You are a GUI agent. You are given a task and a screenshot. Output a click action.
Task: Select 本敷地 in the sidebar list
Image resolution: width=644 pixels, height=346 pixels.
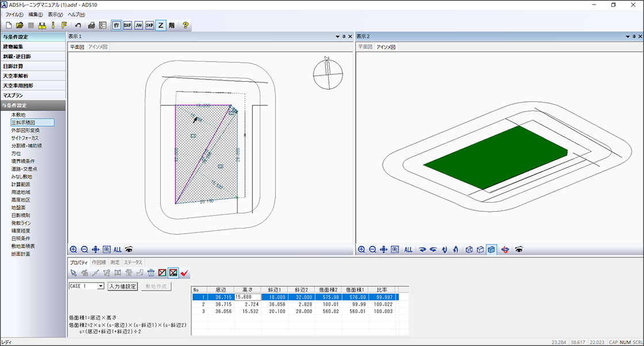(x=18, y=115)
